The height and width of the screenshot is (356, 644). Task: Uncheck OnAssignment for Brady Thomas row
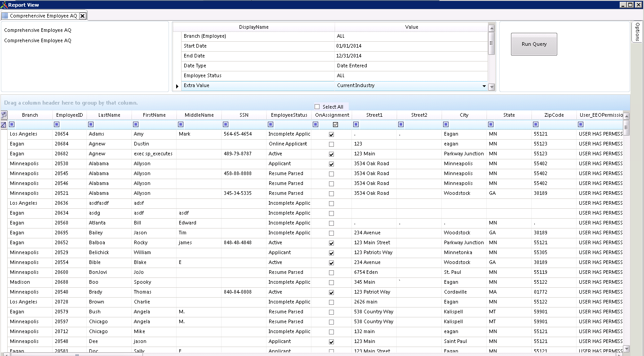point(332,292)
